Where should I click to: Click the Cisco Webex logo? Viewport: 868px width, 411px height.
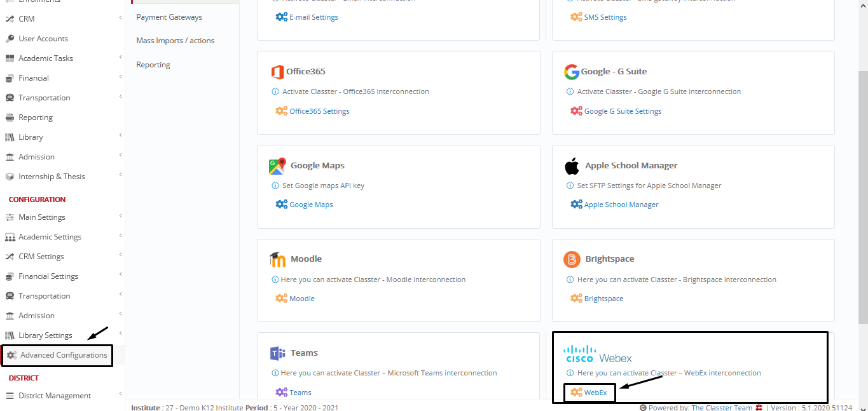(598, 354)
